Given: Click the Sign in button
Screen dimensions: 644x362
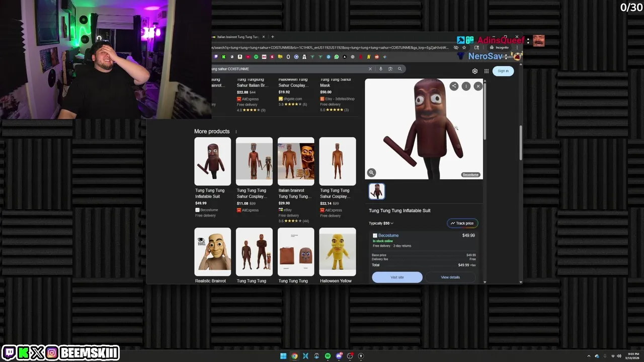Looking at the screenshot, I should [503, 71].
